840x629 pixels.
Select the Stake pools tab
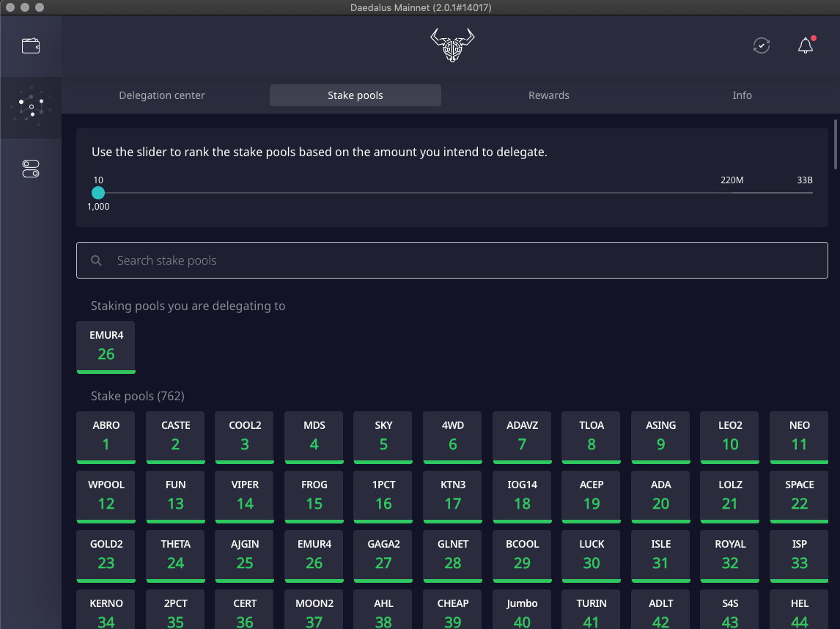[x=355, y=95]
